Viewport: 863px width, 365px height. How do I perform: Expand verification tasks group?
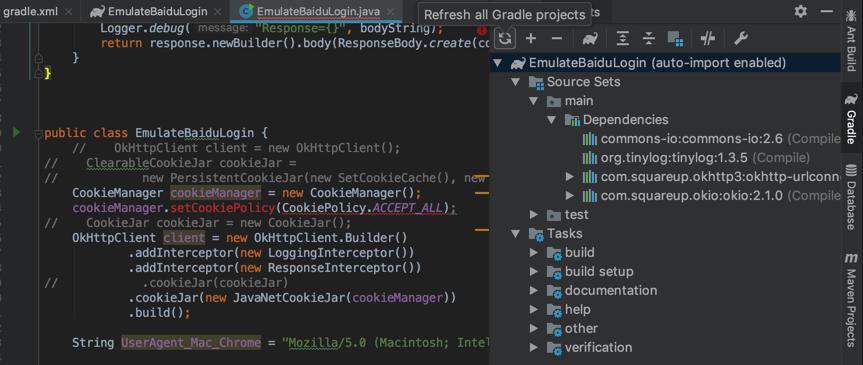coord(533,348)
